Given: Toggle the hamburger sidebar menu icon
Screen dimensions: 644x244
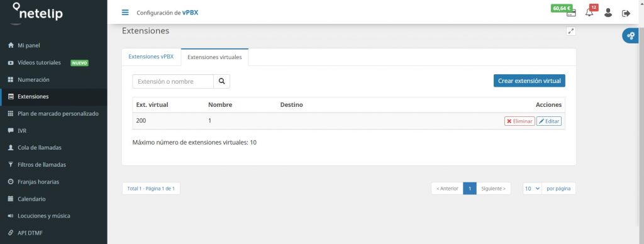Looking at the screenshot, I should [x=125, y=13].
